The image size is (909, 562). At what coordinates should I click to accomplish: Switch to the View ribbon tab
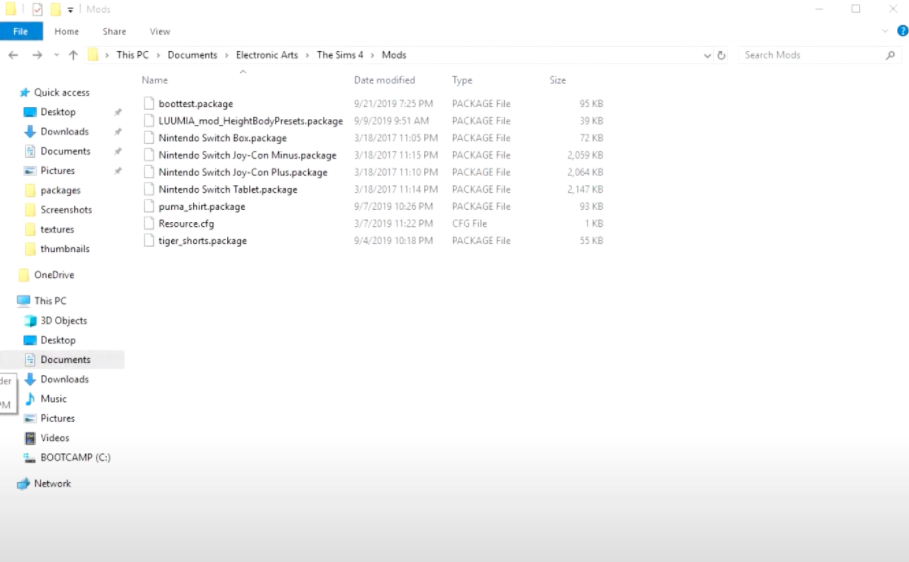(x=159, y=32)
